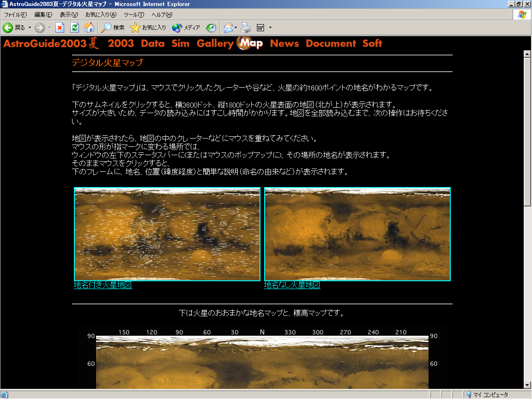This screenshot has width=532, height=399.
Task: Follow the 地名なし火星地図 link
Action: tap(292, 285)
